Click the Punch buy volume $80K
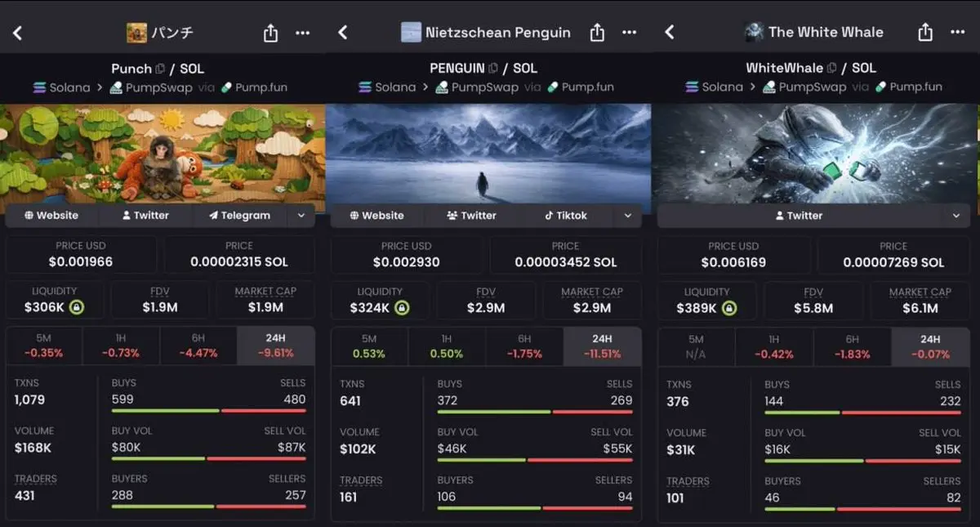 coord(126,447)
